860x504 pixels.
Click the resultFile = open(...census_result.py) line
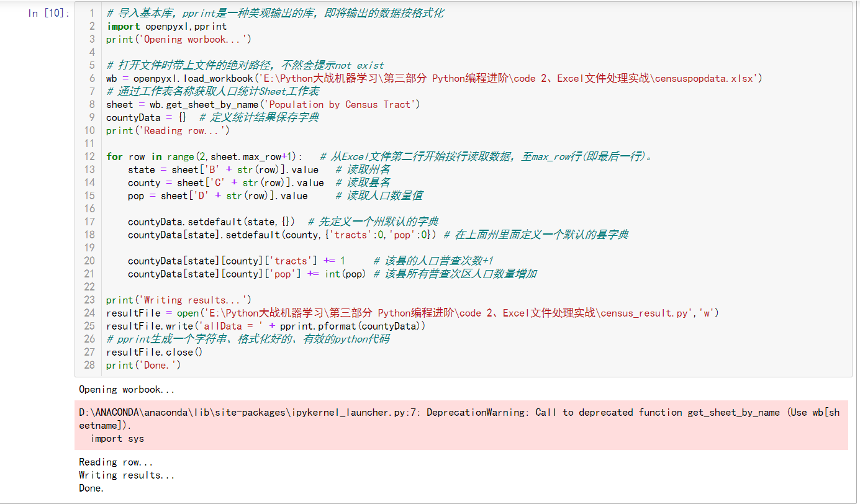tap(412, 313)
